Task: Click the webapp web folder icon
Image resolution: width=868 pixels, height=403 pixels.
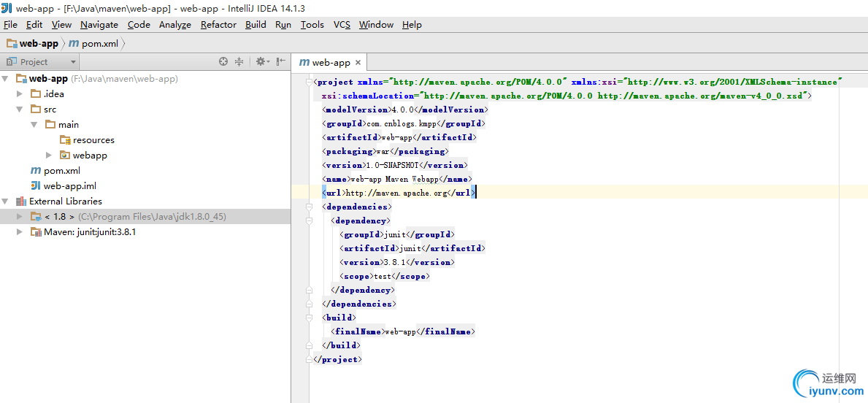Action: click(65, 155)
